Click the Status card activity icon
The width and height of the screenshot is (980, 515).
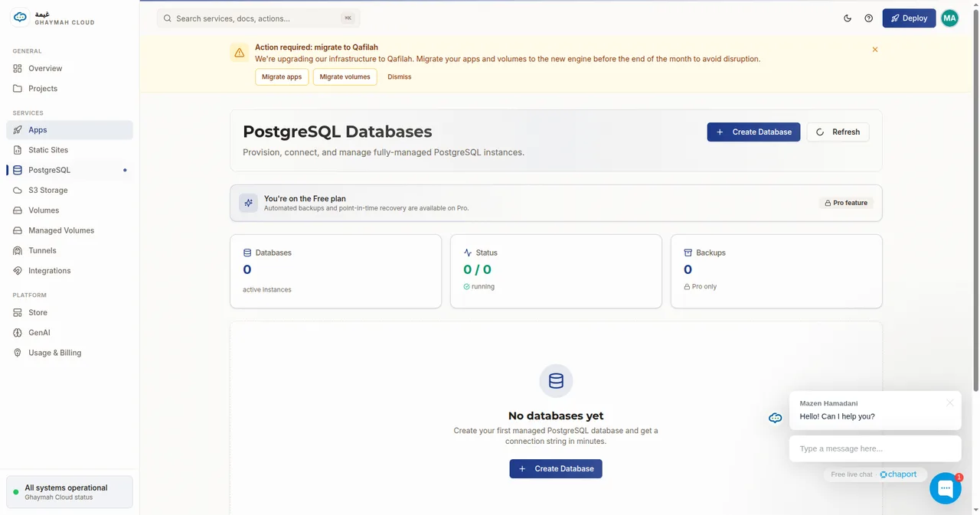point(468,253)
